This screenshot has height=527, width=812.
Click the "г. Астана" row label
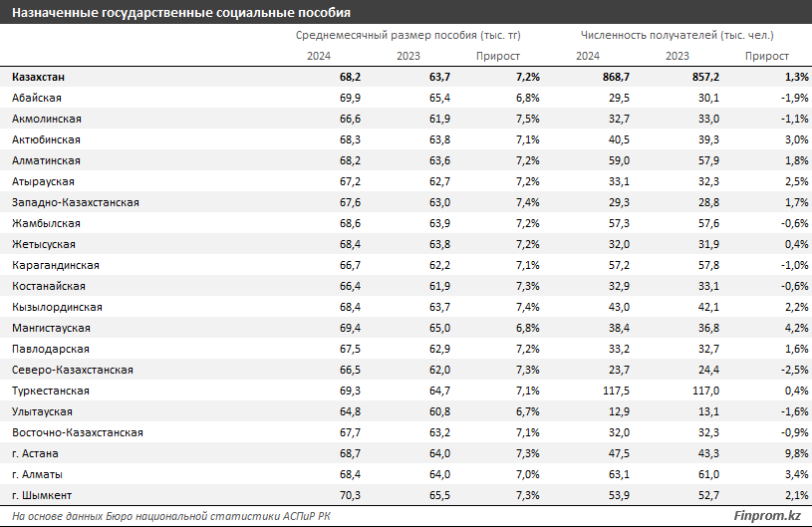pyautogui.click(x=36, y=453)
